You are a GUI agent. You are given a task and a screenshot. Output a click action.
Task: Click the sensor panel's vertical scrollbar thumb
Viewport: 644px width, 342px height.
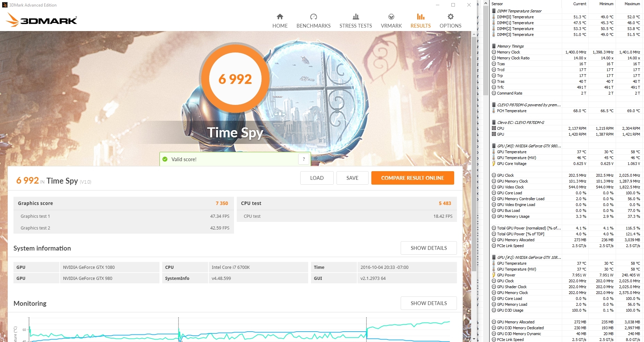[486, 51]
